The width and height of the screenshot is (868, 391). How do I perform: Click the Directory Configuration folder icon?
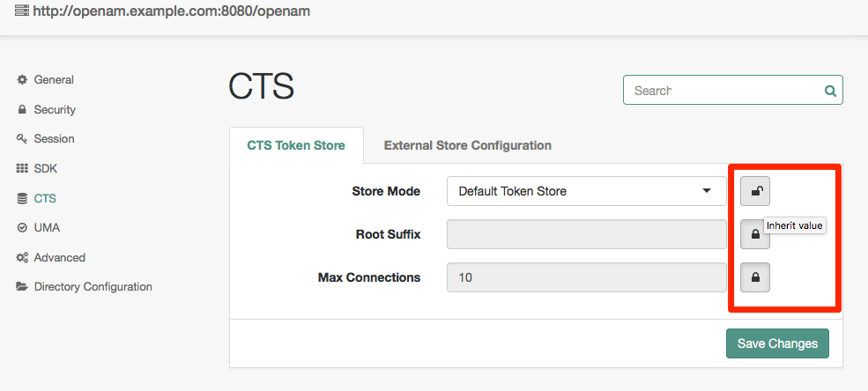coord(22,287)
